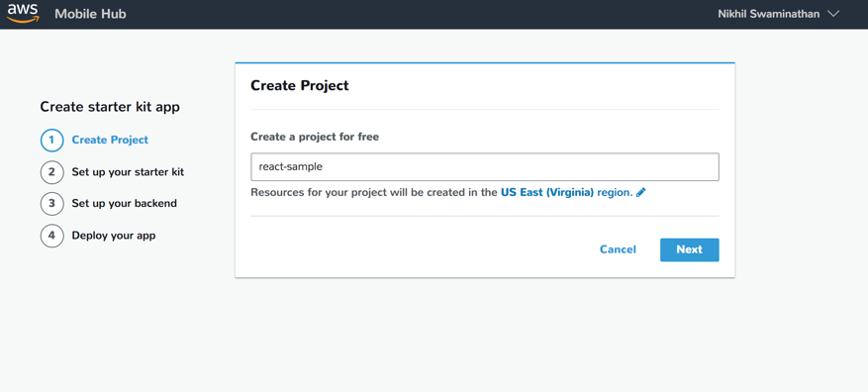The height and width of the screenshot is (392, 868).
Task: Go to the Create Project step
Action: pyautogui.click(x=110, y=141)
